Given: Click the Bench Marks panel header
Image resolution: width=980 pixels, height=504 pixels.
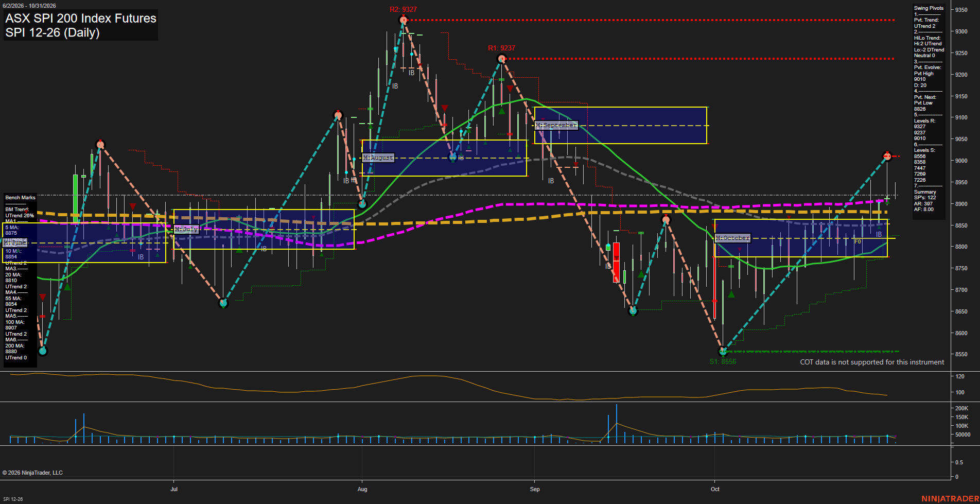Looking at the screenshot, I should [x=21, y=198].
